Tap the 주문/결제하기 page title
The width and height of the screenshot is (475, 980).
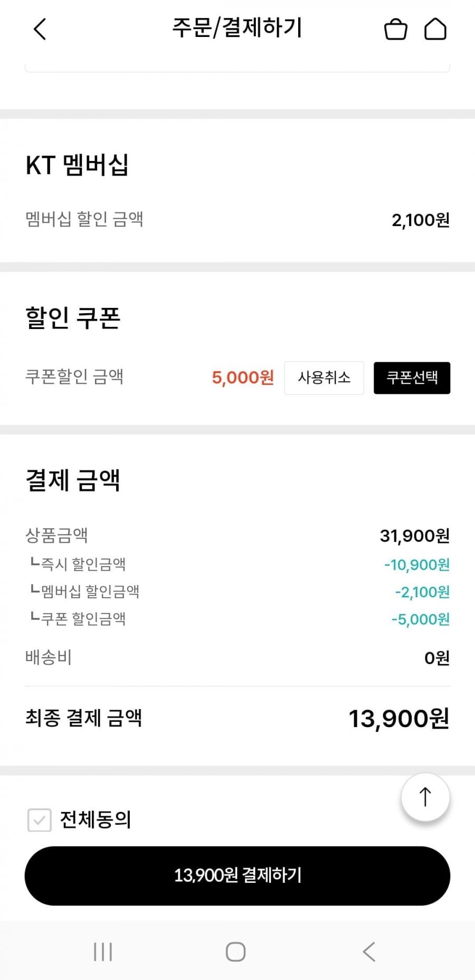pyautogui.click(x=237, y=28)
